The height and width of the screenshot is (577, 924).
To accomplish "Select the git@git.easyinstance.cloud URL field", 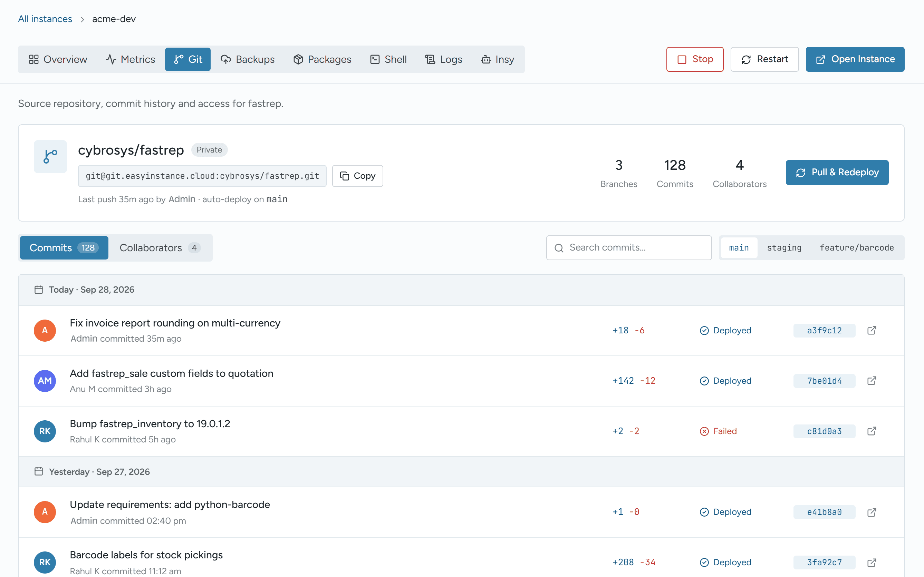I will [x=202, y=176].
